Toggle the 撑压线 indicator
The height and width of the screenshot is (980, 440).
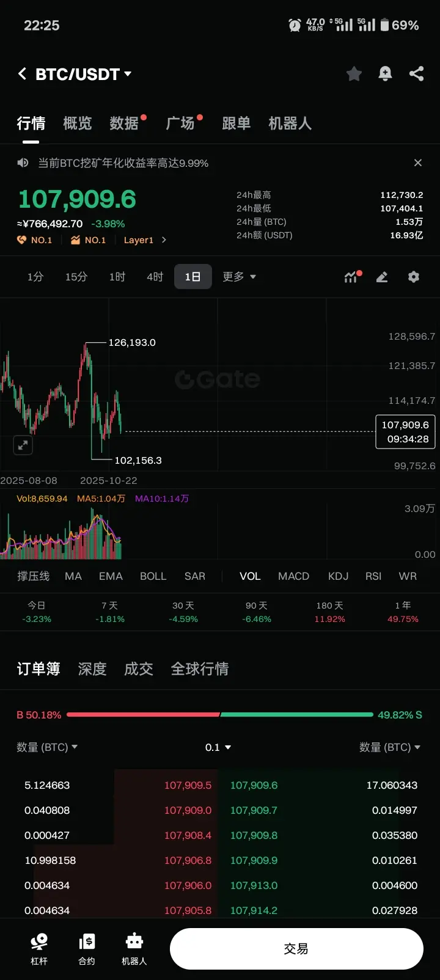34,576
